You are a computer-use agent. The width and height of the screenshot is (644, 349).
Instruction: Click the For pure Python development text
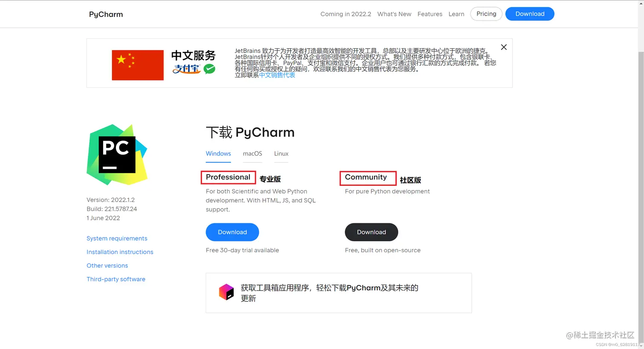[387, 191]
